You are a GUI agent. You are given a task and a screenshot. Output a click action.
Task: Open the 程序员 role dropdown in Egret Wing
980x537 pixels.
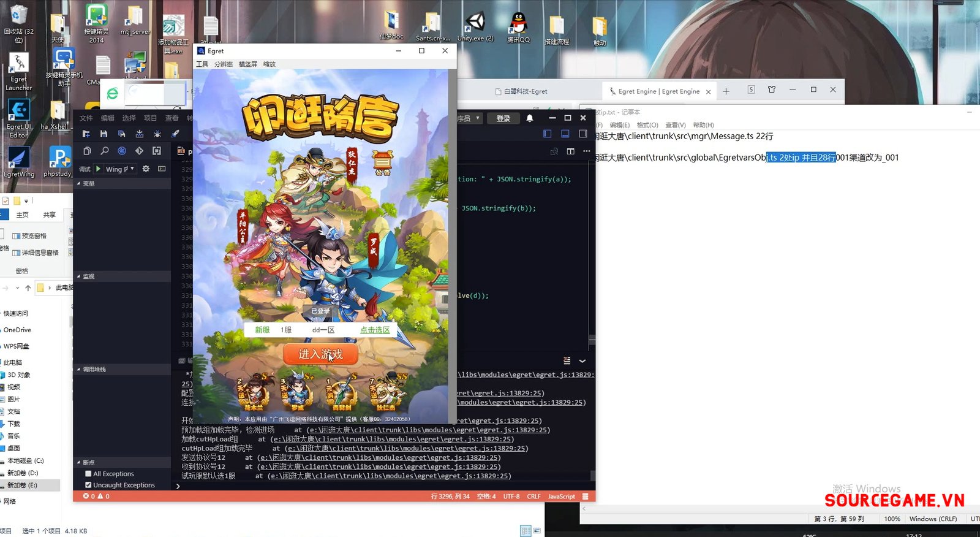click(469, 118)
